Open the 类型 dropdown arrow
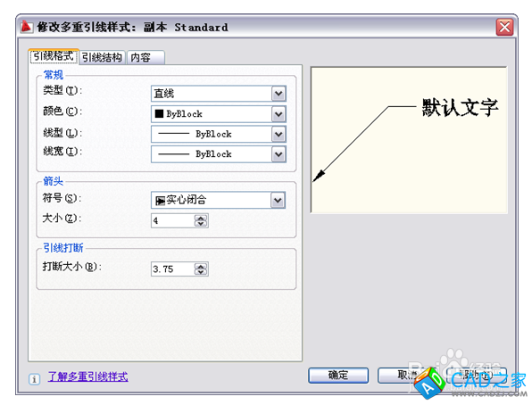The width and height of the screenshot is (532, 405). coord(278,94)
